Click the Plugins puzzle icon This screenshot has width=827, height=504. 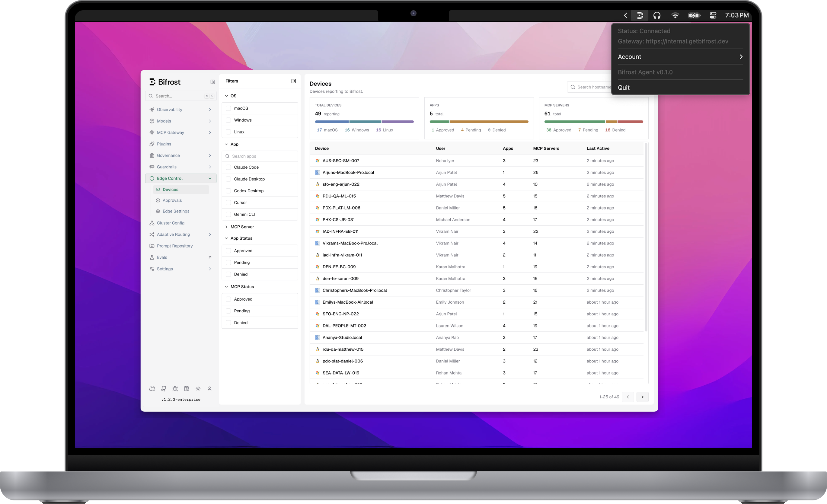point(152,144)
